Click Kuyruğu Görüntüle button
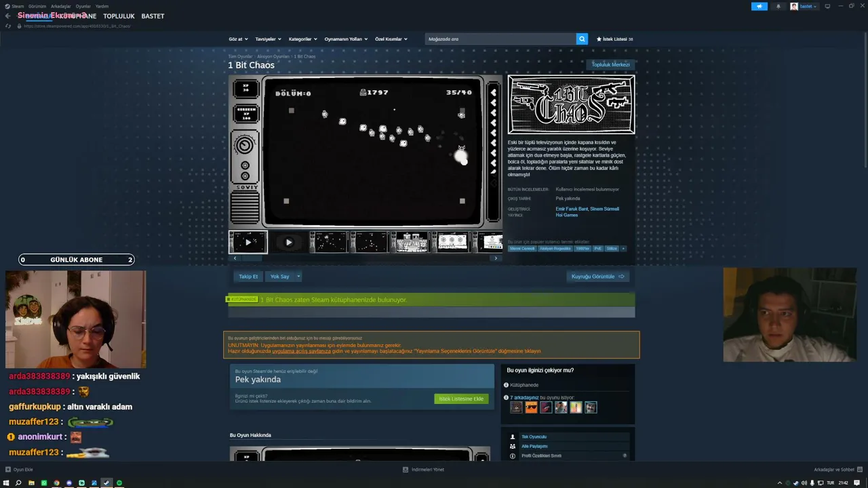868x488 pixels. (597, 277)
